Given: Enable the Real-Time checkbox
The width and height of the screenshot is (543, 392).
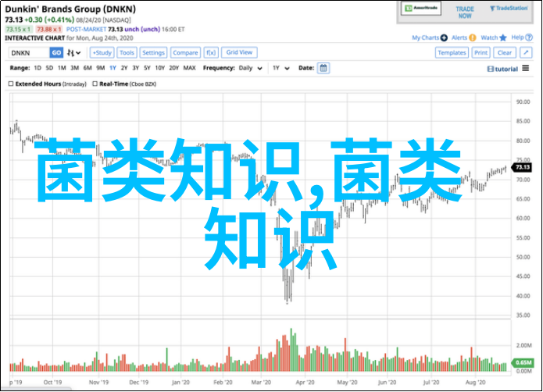Looking at the screenshot, I should (x=95, y=84).
